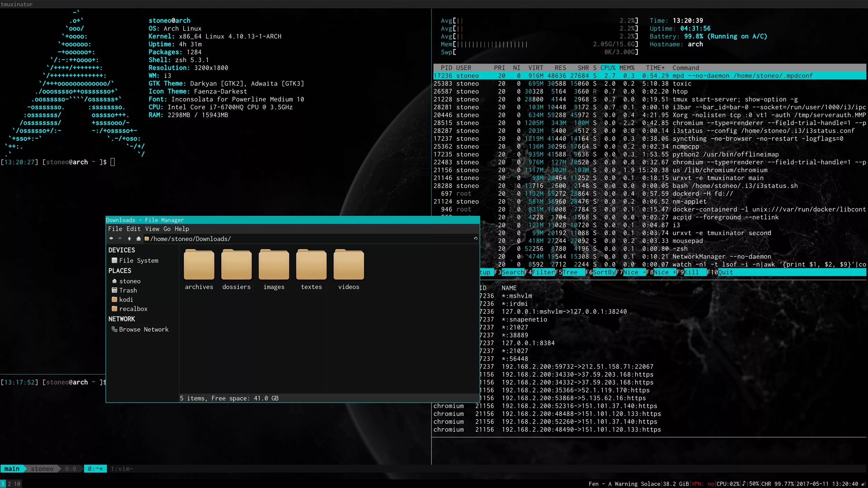Click the forward arrow navigation icon
The height and width of the screenshot is (488, 868).
tap(120, 239)
